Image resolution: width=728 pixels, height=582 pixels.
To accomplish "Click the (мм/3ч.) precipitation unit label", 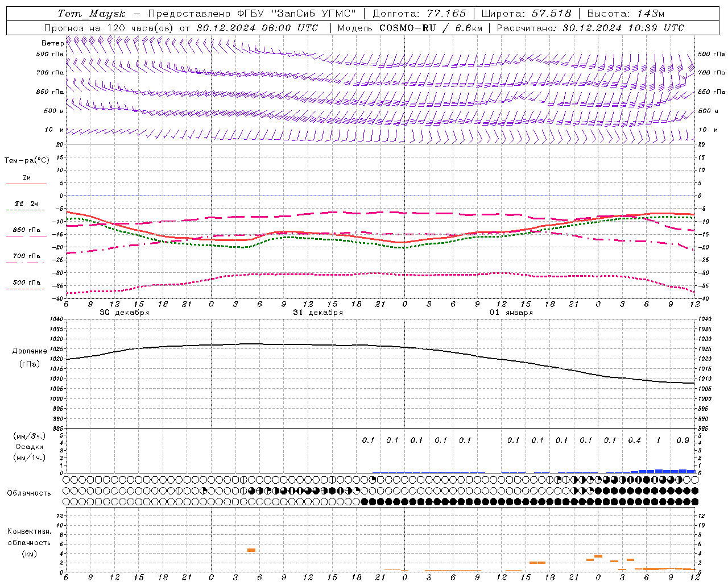I will [x=30, y=436].
